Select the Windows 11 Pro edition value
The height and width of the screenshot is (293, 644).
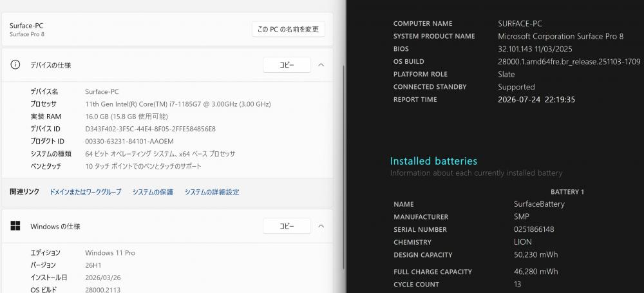coord(110,252)
